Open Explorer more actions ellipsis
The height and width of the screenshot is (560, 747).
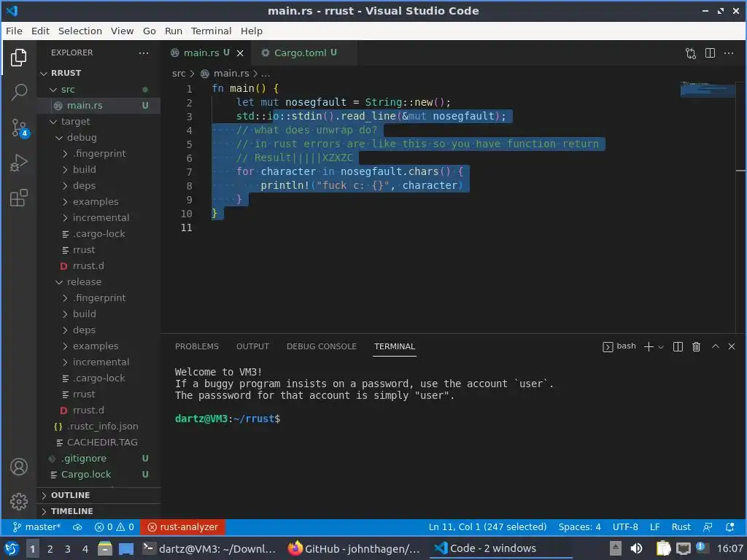click(144, 52)
